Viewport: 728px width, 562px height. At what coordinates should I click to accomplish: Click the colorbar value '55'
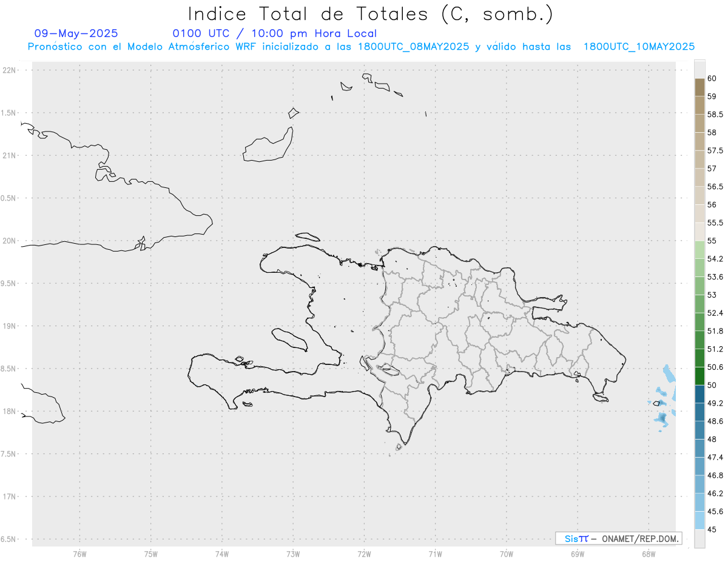coord(712,241)
